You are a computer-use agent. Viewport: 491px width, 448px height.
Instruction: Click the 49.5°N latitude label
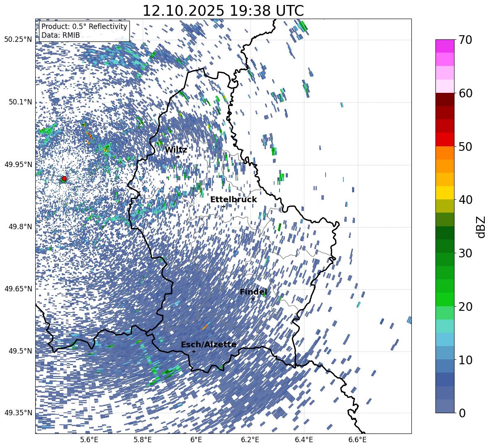coord(20,351)
